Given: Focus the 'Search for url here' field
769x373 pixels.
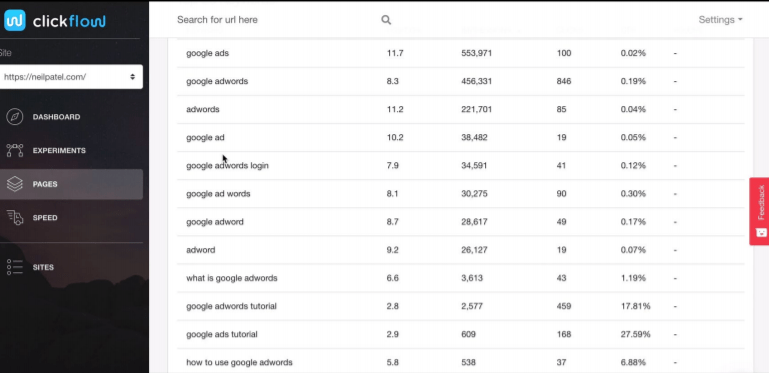Looking at the screenshot, I should (x=277, y=20).
